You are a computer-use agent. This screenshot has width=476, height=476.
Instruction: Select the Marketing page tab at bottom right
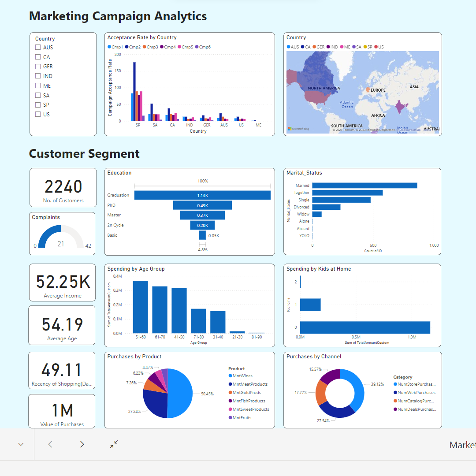coord(462,445)
